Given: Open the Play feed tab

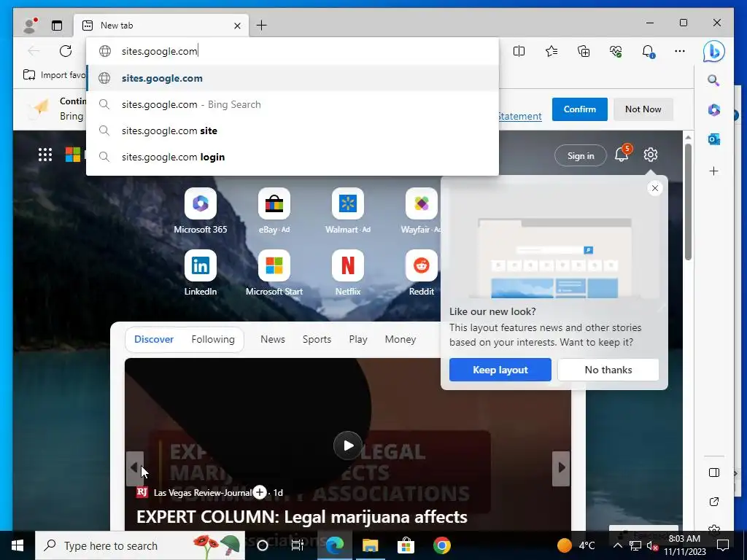Looking at the screenshot, I should 357,339.
